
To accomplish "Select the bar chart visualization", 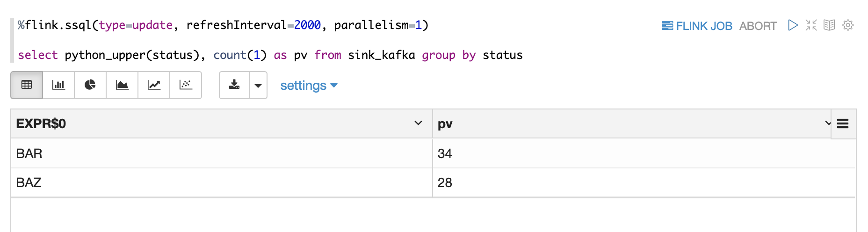I will [58, 85].
